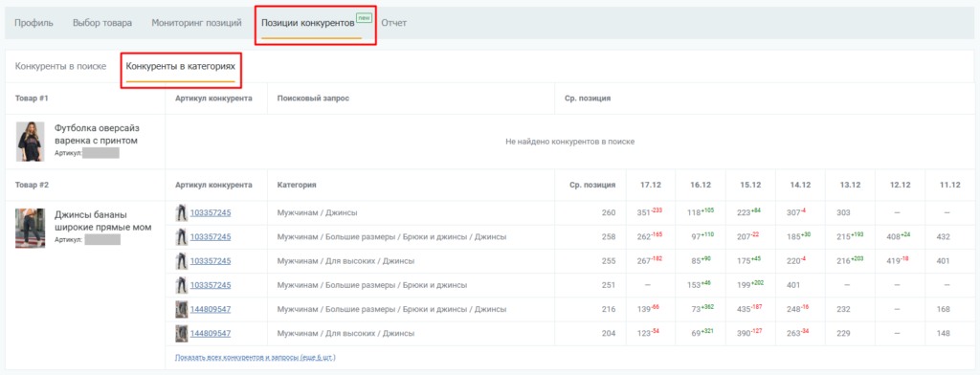Open Футболка оверсайз product thumbnail
Image resolution: width=980 pixels, height=375 pixels.
pos(30,142)
